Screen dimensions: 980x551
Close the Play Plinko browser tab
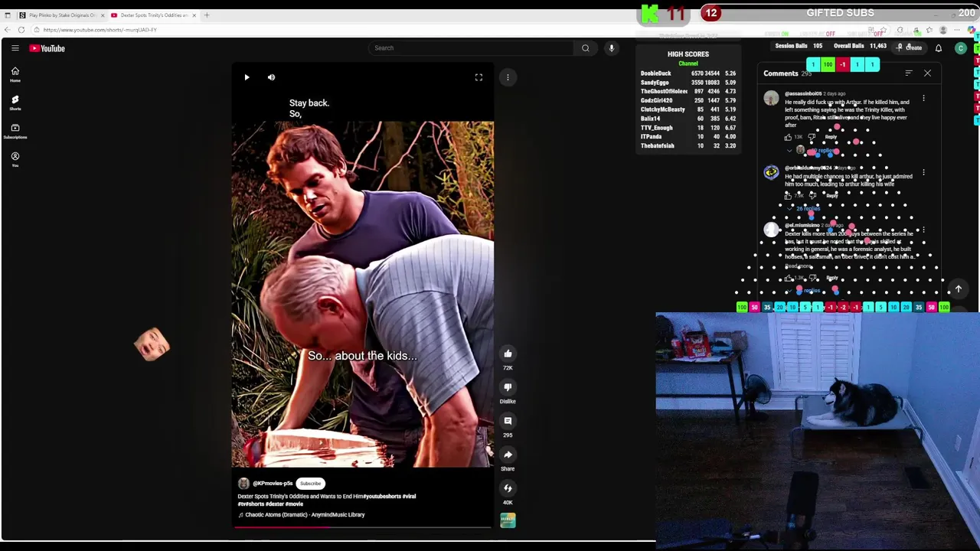pyautogui.click(x=103, y=15)
